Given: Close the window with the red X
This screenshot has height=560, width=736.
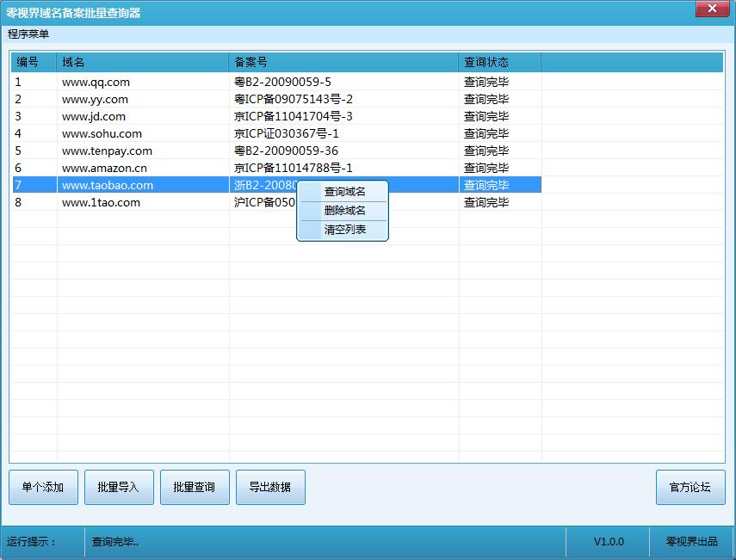Looking at the screenshot, I should (x=711, y=9).
